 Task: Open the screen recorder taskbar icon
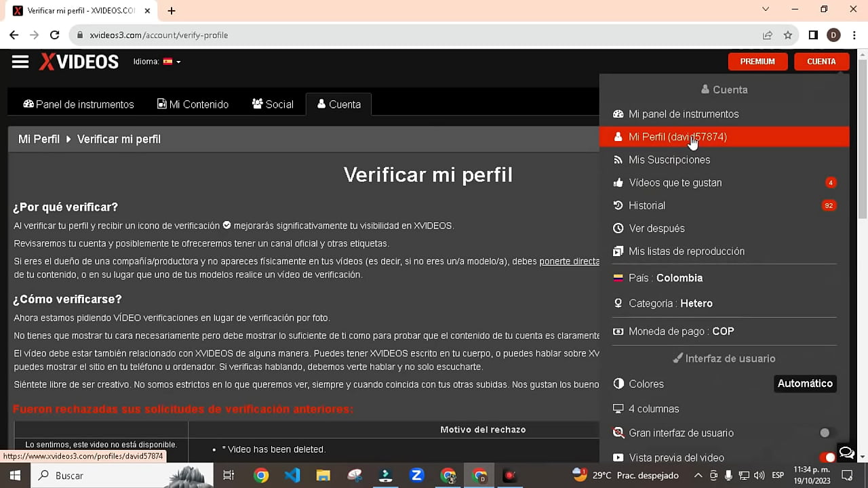coord(510,476)
